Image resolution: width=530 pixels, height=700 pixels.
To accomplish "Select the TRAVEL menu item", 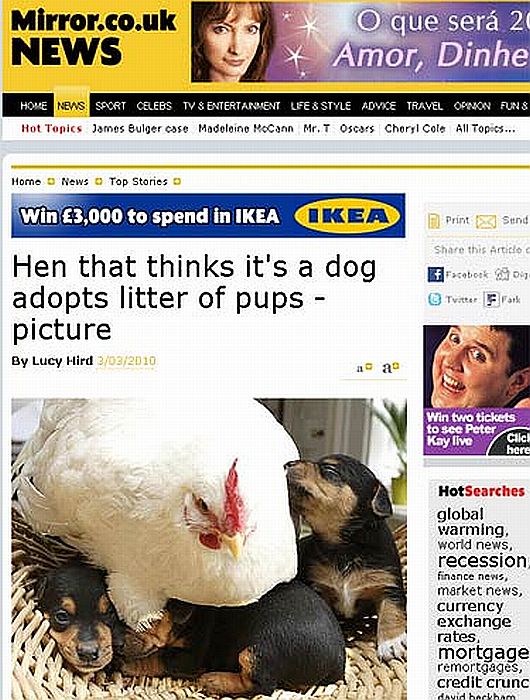I will pos(424,106).
